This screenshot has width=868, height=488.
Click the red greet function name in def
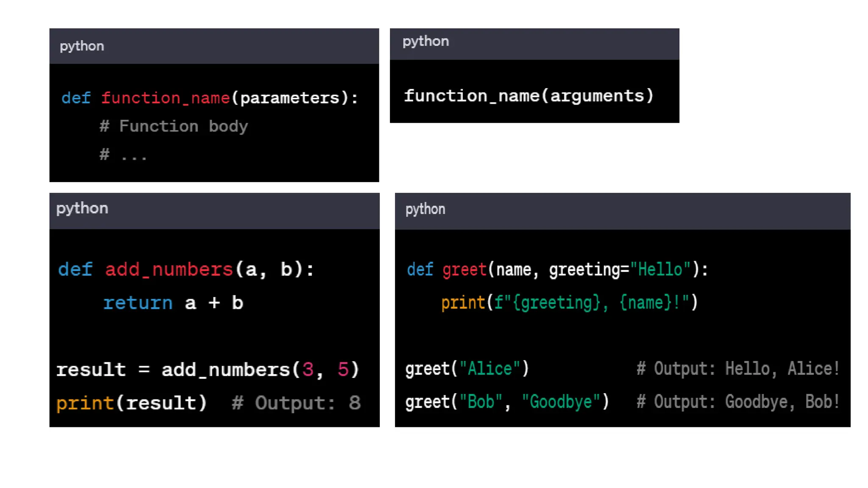click(464, 269)
